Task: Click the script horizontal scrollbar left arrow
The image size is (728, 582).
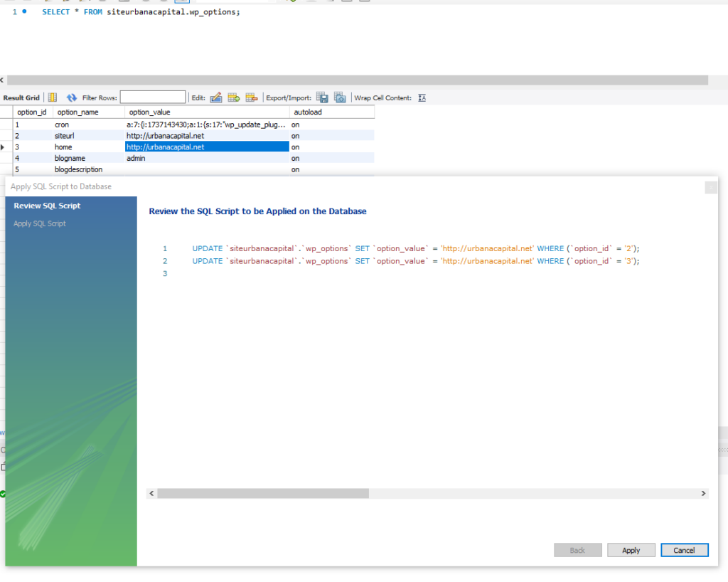Action: (151, 493)
